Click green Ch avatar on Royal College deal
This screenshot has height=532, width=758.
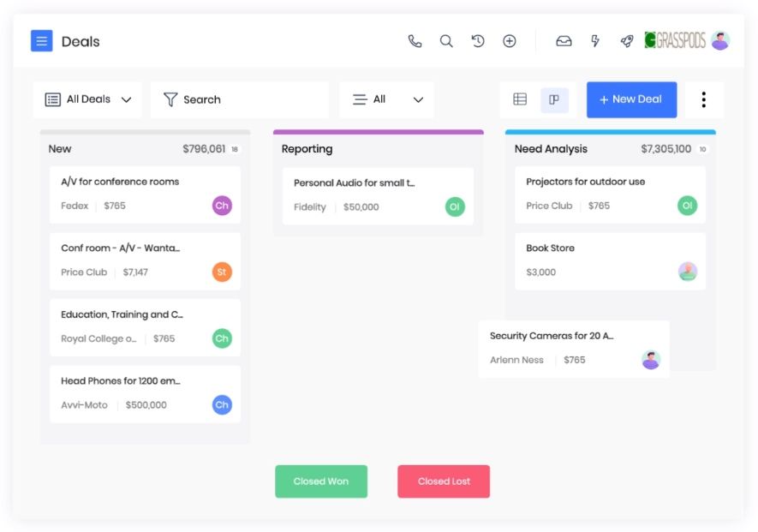pos(222,338)
